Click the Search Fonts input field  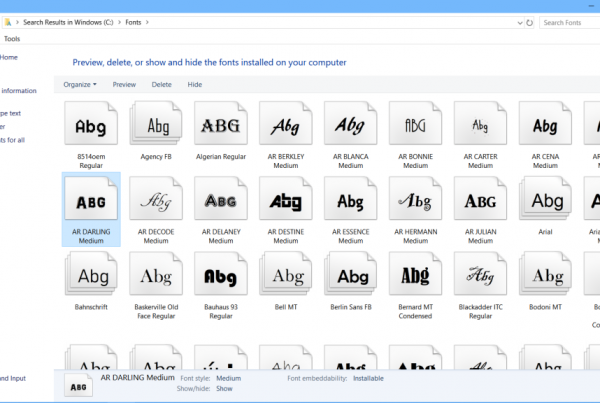pos(569,23)
